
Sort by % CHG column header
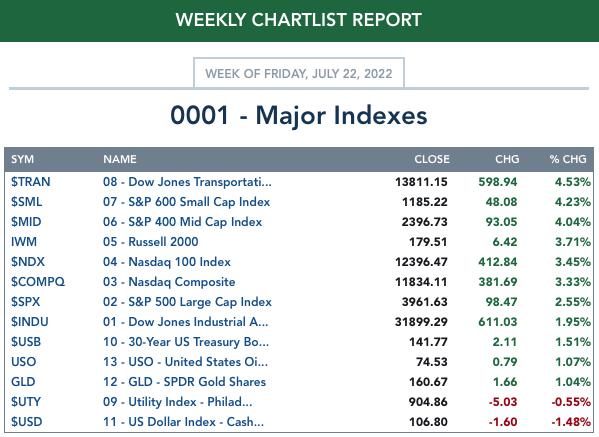[x=568, y=159]
